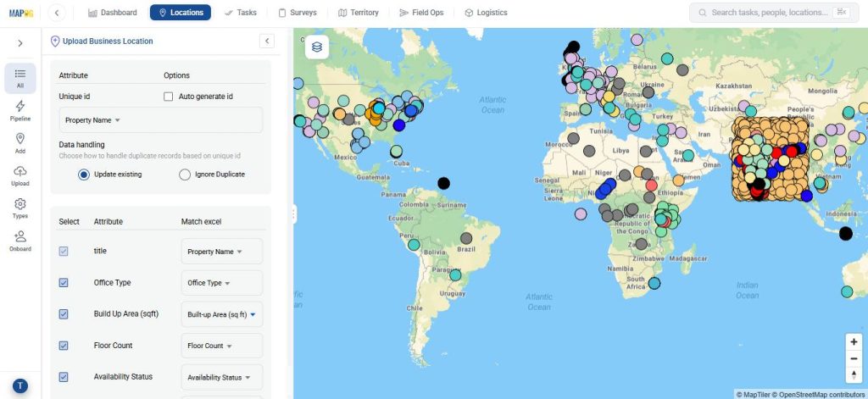
Task: Uncheck the Build Up Area (sqft) checkbox
Action: tap(64, 314)
